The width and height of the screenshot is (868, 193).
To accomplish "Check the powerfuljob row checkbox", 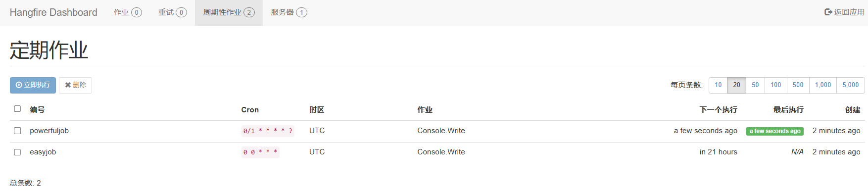I will click(17, 131).
